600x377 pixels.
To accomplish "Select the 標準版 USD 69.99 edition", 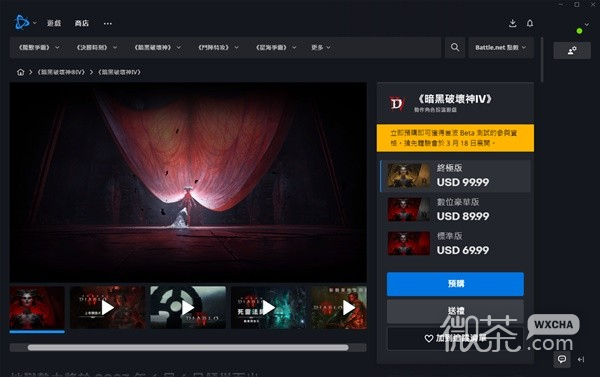I will pyautogui.click(x=455, y=243).
